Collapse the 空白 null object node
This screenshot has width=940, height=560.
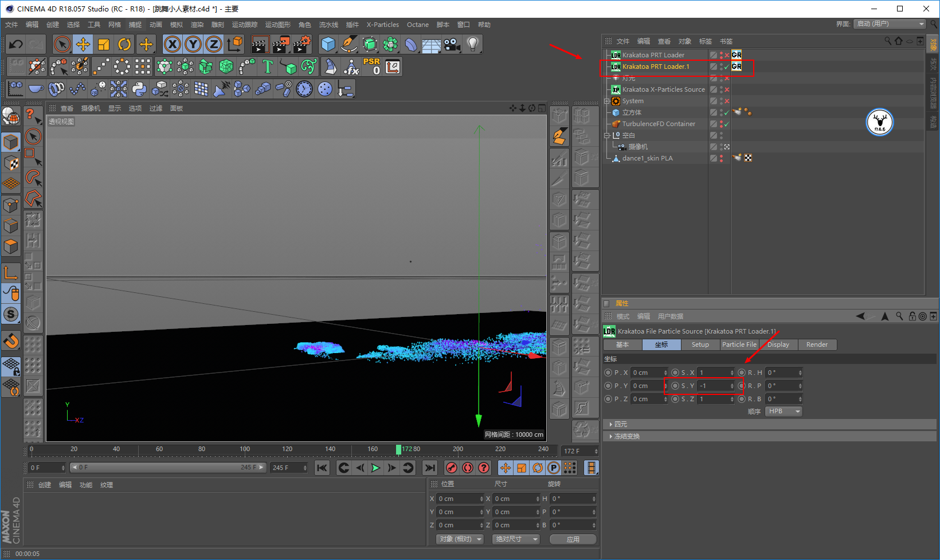pyautogui.click(x=607, y=135)
